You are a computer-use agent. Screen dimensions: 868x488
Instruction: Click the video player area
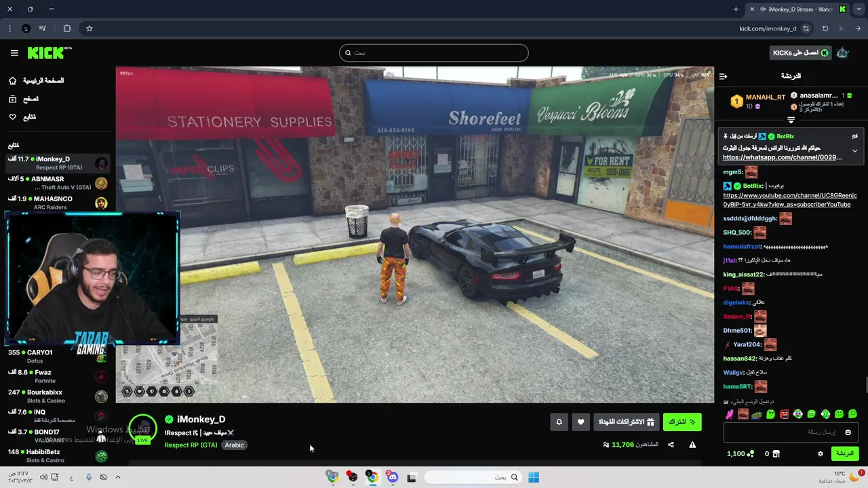point(414,235)
